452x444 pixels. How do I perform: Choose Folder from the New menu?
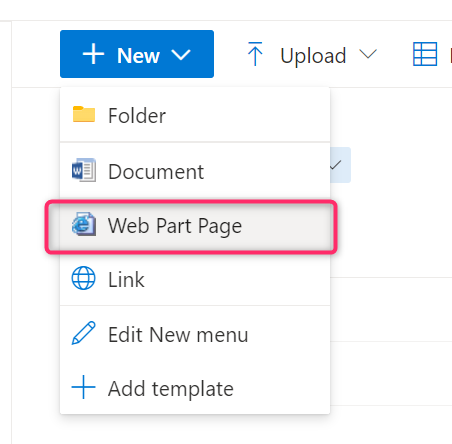[195, 115]
